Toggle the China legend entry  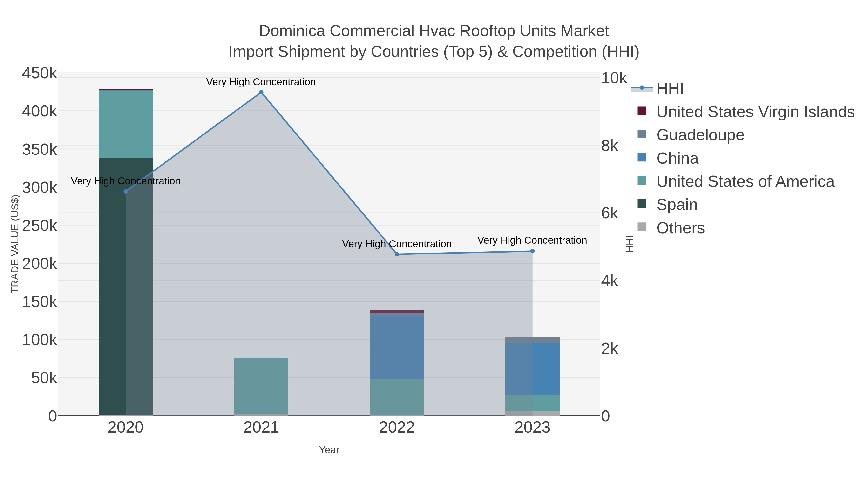point(668,158)
